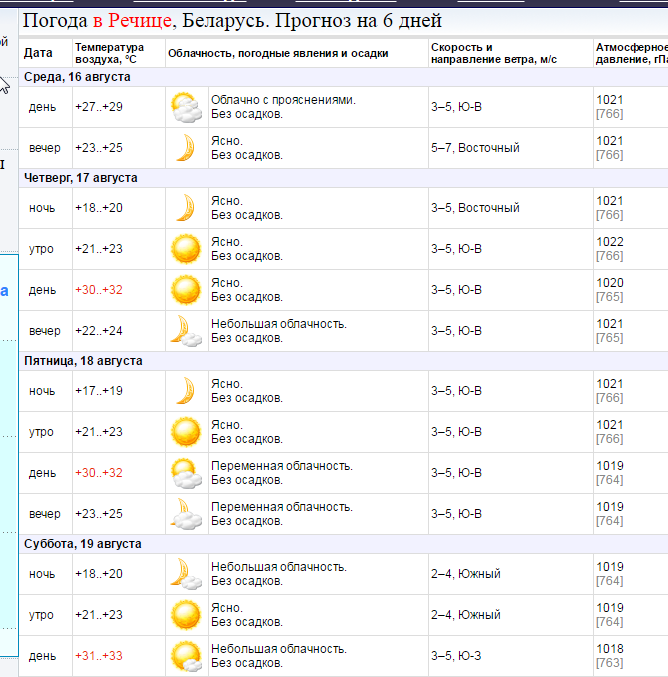Click the 'Дата' column header
Screen dimensions: 668x677
pos(38,53)
